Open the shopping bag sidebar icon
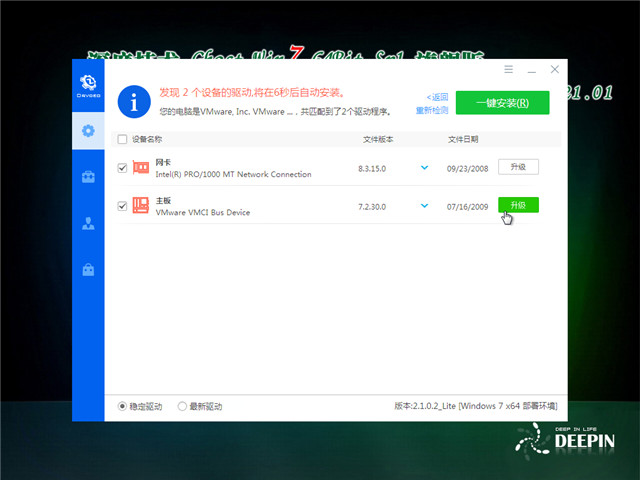The image size is (640, 480). tap(88, 269)
